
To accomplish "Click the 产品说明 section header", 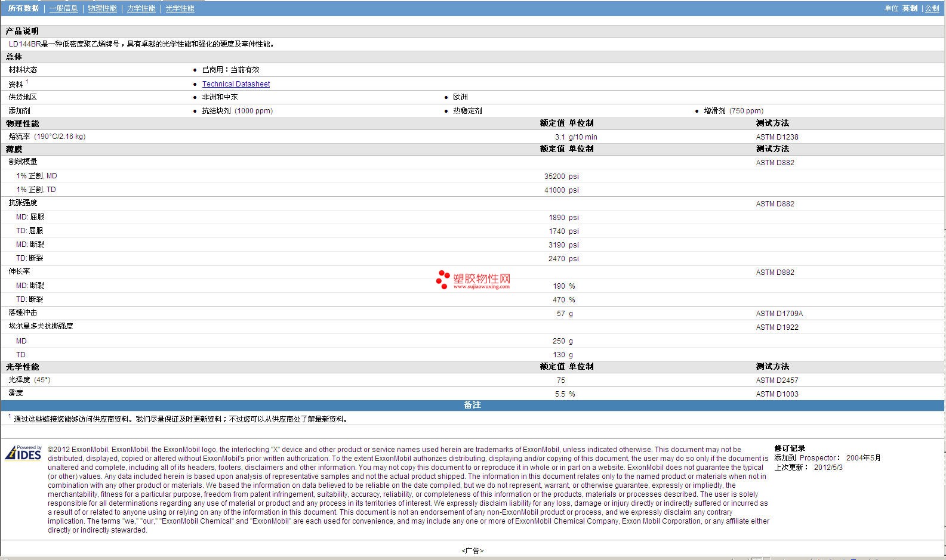I will [x=22, y=31].
